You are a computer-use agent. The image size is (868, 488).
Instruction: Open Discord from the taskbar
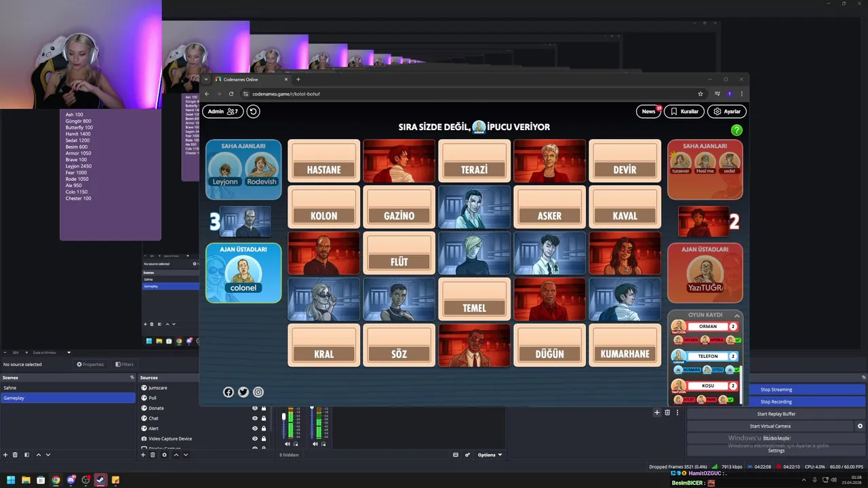[71, 480]
